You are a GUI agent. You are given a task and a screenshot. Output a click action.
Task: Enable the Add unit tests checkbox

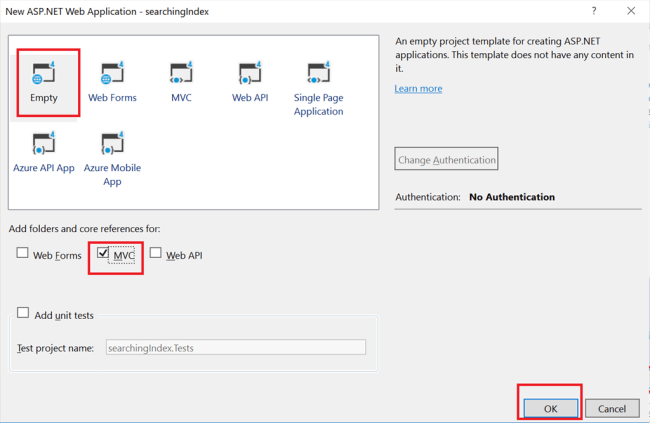(x=23, y=313)
